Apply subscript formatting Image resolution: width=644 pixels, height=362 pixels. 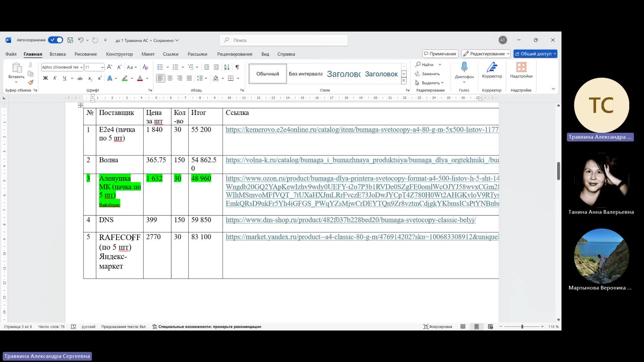[90, 78]
